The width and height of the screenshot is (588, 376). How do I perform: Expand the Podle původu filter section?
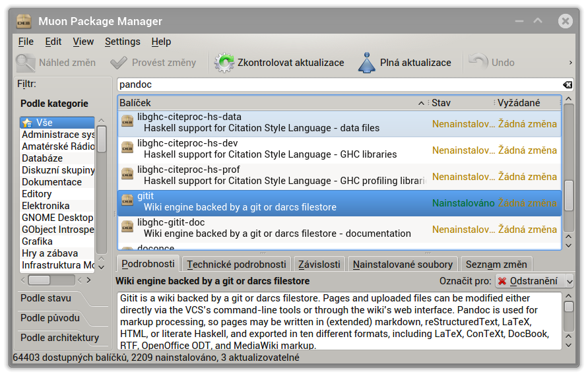pos(50,318)
